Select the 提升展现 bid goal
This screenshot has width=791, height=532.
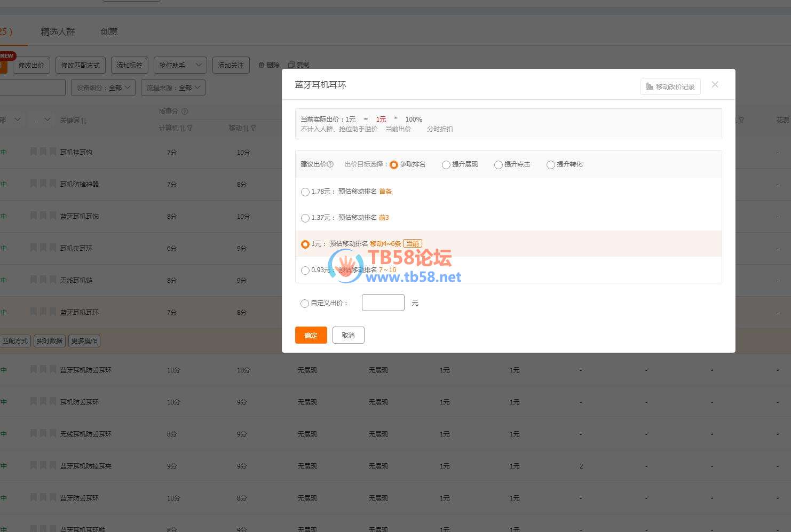(x=446, y=165)
